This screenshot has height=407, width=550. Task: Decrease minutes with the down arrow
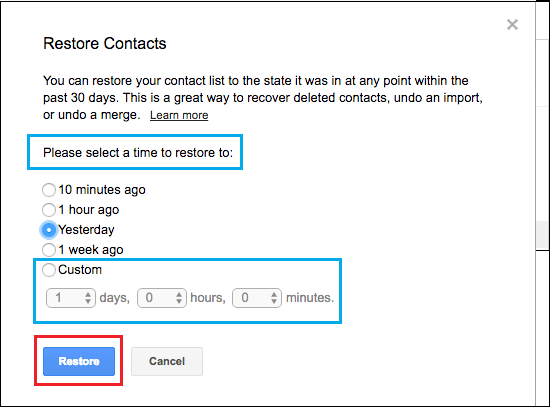[x=274, y=301]
